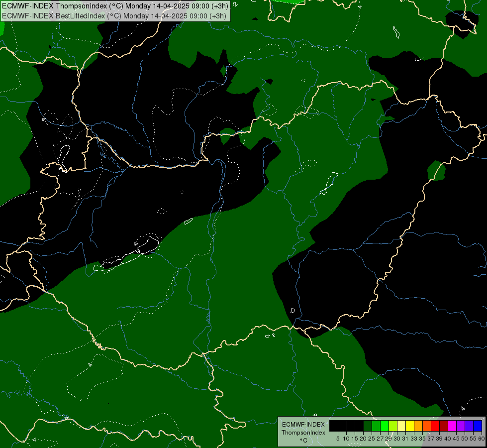Image resolution: width=487 pixels, height=448 pixels.
Task: Click the BestLiftedIndex title line at top
Action: 114,15
